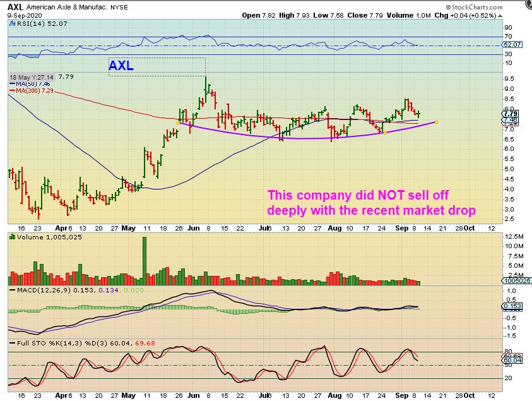Image resolution: width=532 pixels, height=401 pixels.
Task: Click the blue AXL annotation label
Action: pos(121,66)
